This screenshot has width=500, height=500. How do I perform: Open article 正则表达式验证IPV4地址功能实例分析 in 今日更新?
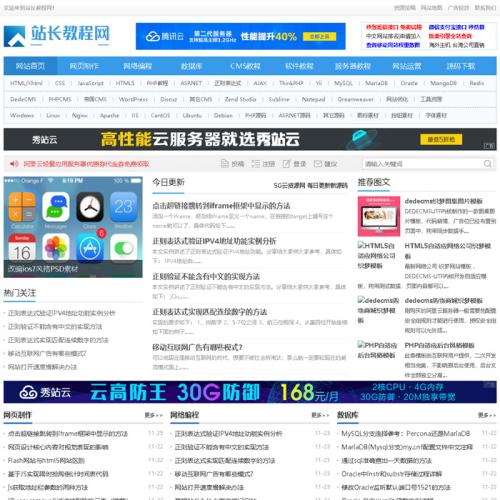tap(214, 241)
